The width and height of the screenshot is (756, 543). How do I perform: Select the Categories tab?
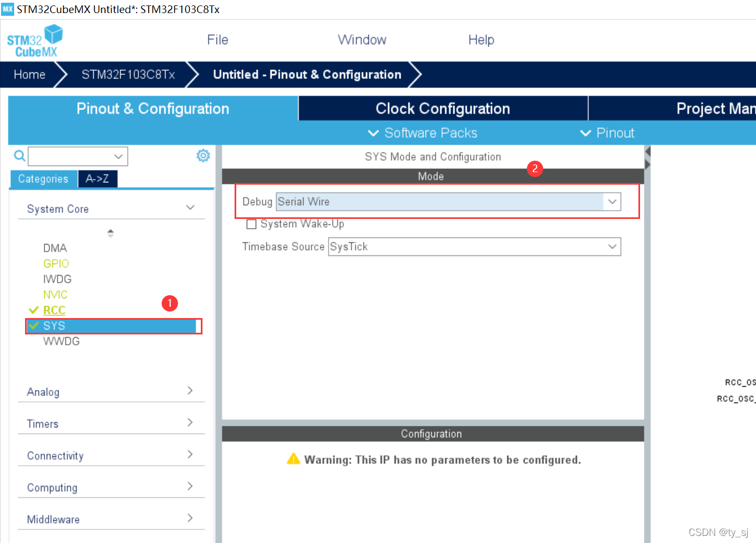click(44, 179)
